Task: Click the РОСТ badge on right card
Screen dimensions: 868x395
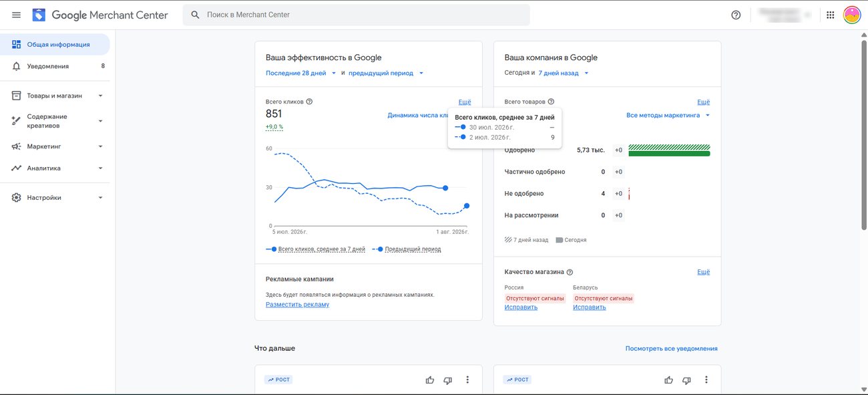Action: click(518, 380)
